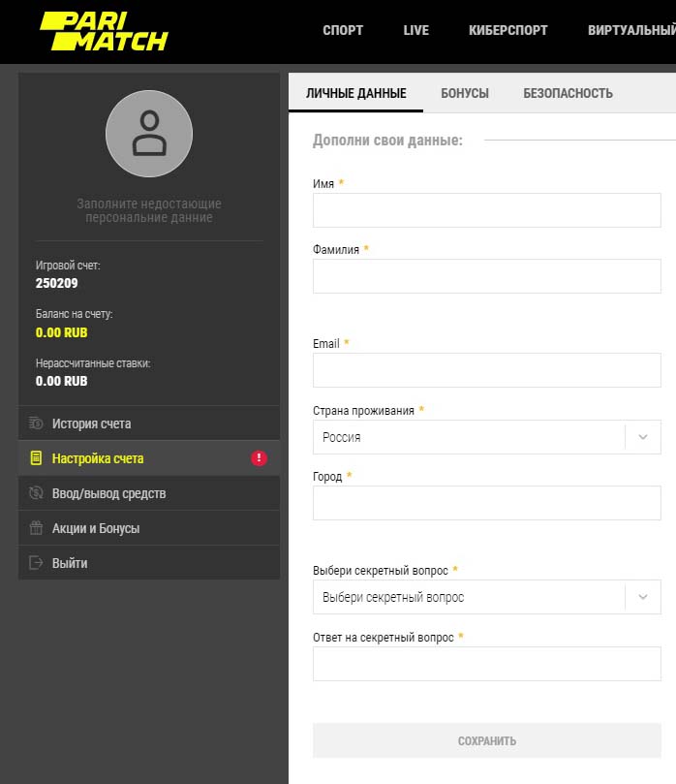The width and height of the screenshot is (676, 784).
Task: Expand the country dropdown arrow
Action: [643, 437]
